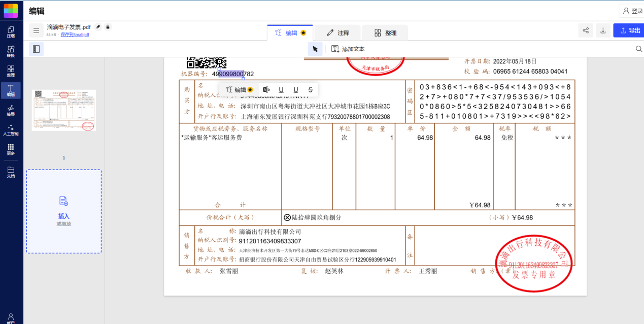Click the check code 06965 61244 65803 04041
Screen dimensions: 644x324
[530, 71]
